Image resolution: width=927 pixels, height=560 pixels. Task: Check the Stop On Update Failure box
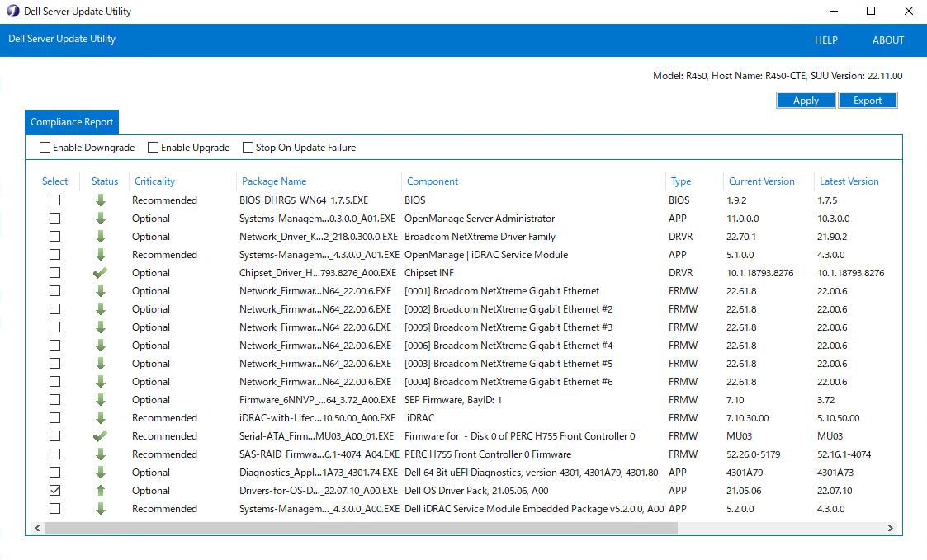[x=248, y=147]
